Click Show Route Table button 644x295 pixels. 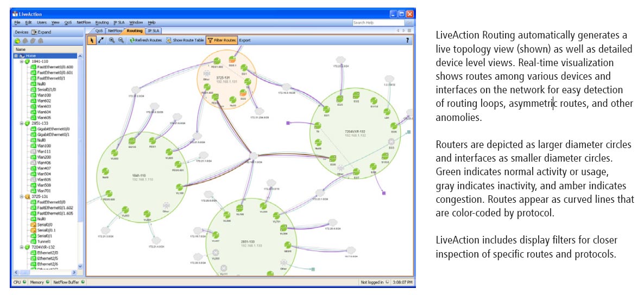(x=185, y=40)
